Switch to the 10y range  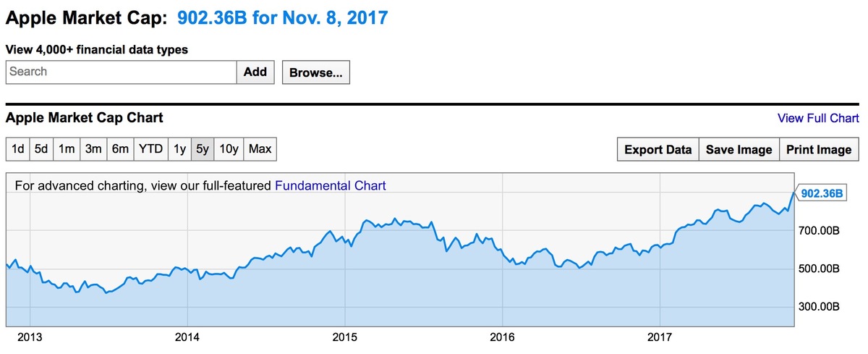[229, 149]
